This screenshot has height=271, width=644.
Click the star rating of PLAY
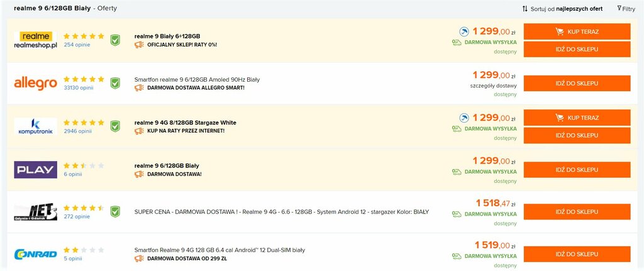(84, 166)
